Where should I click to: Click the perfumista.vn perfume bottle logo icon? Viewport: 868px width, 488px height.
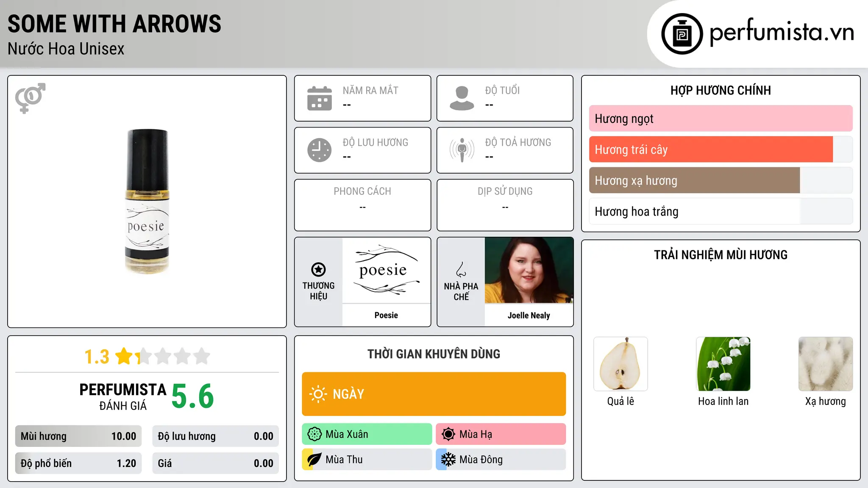pos(682,34)
